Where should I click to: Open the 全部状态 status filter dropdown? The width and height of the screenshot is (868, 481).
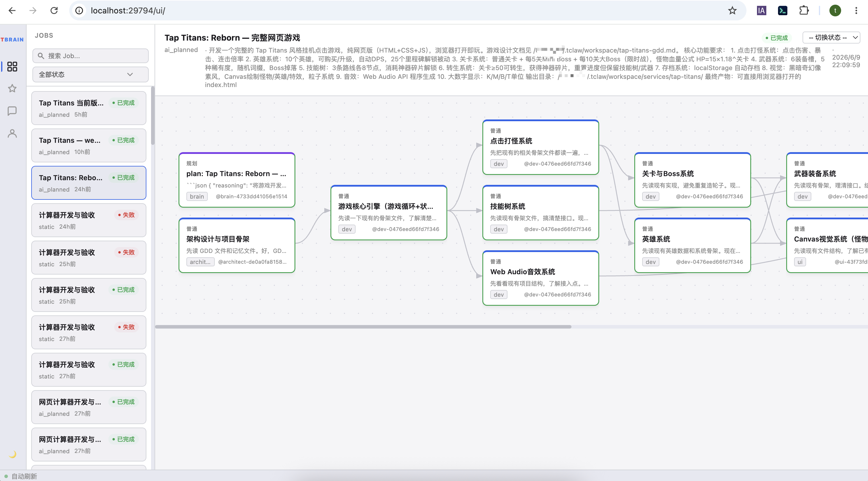(90, 74)
